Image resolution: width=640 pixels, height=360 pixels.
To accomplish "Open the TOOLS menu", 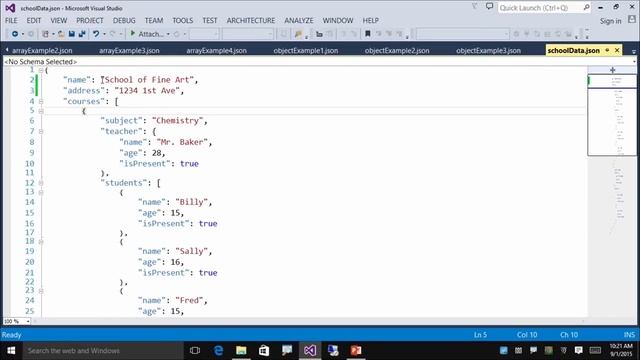I will [x=182, y=20].
